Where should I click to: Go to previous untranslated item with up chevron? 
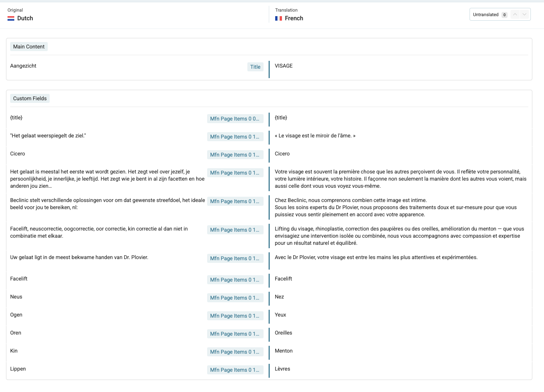(515, 15)
